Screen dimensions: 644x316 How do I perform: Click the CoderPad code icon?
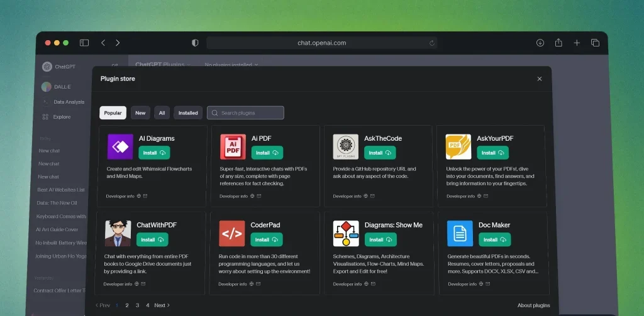pos(231,234)
